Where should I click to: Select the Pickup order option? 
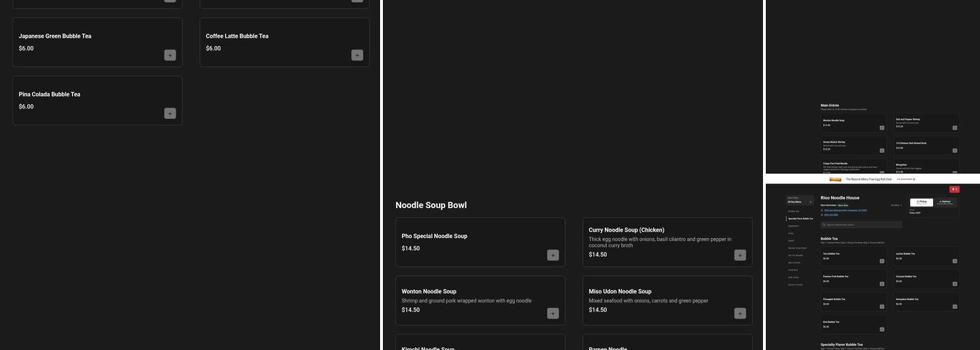[x=921, y=202]
